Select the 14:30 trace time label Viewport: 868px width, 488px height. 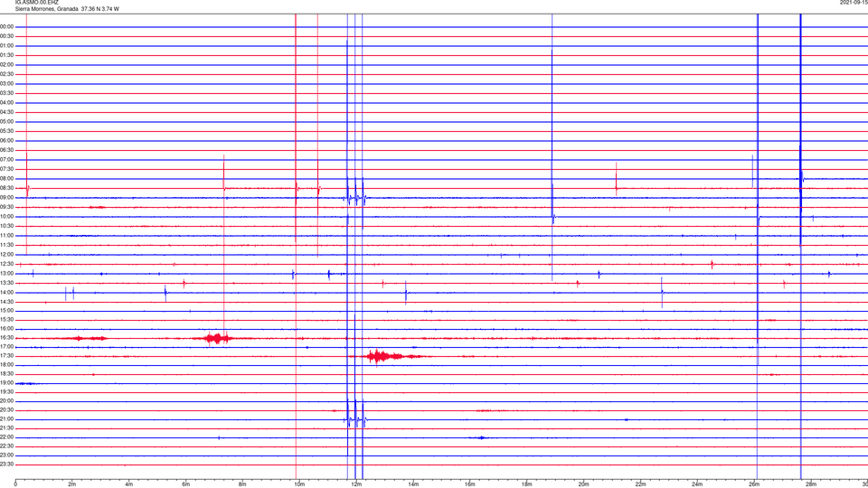(x=7, y=302)
